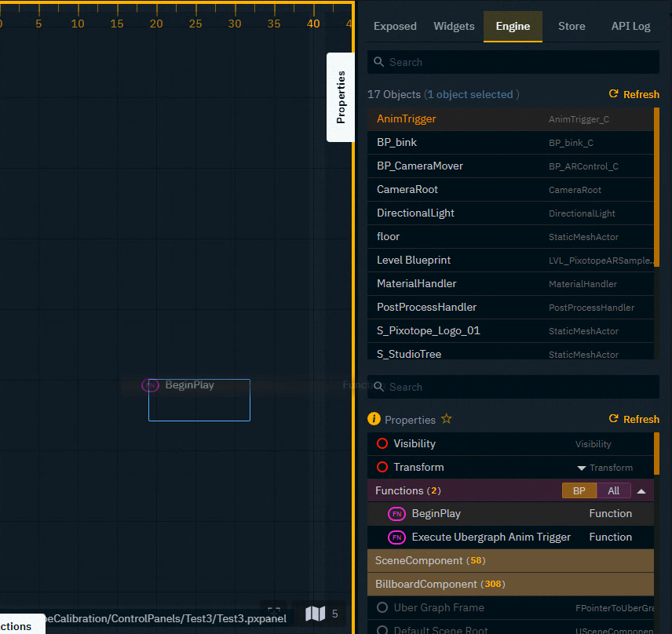Click the refresh icon beside 17 Objects
The width and height of the screenshot is (672, 634).
point(613,93)
